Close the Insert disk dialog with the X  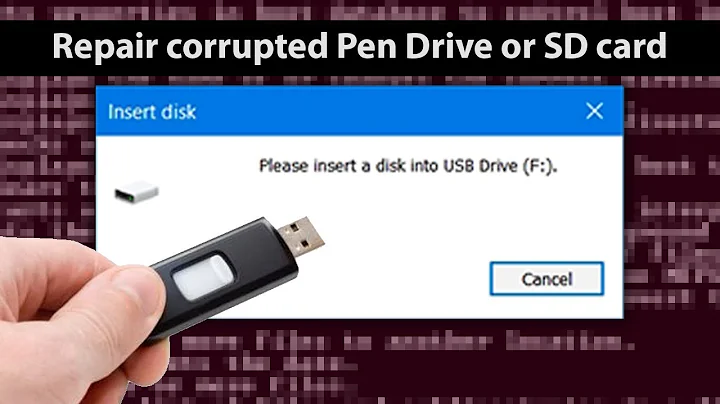(594, 111)
